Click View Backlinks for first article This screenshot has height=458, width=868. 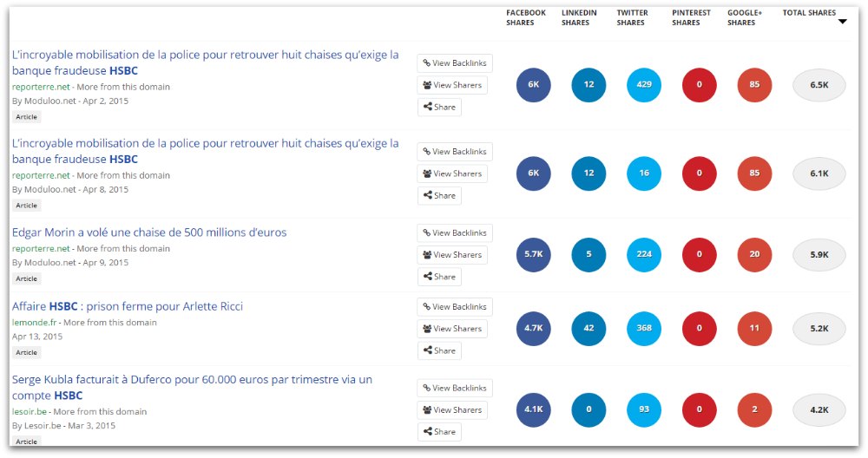455,63
